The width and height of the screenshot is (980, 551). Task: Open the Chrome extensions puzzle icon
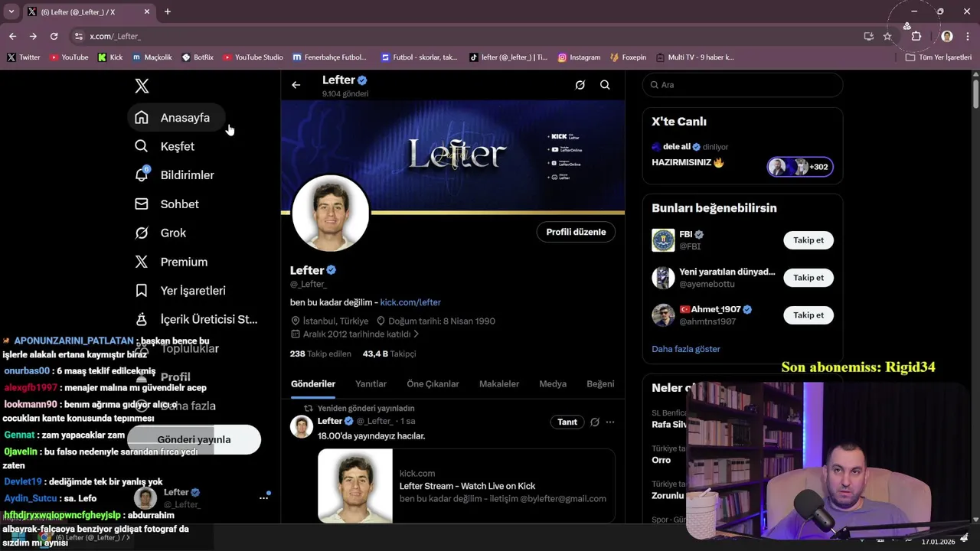point(916,36)
